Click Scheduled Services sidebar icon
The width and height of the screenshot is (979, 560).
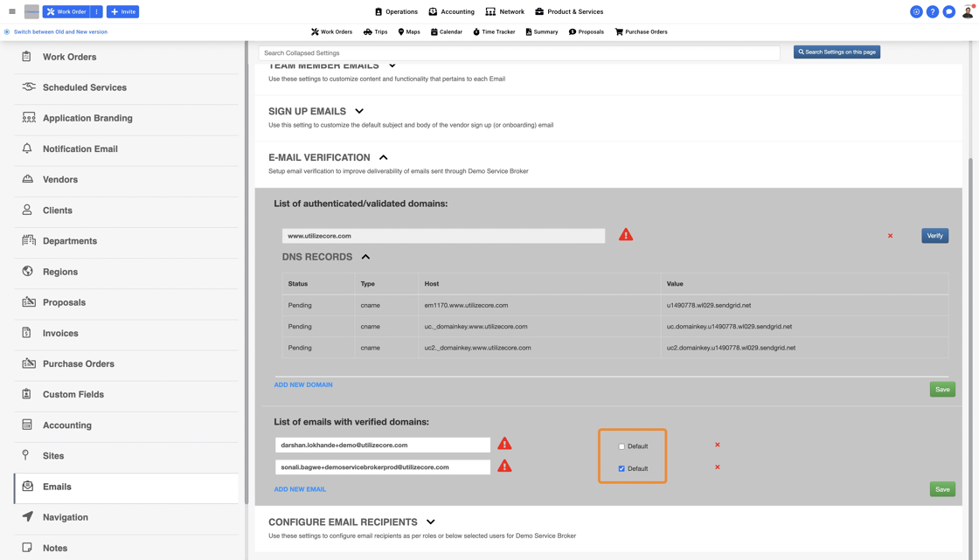(x=28, y=86)
